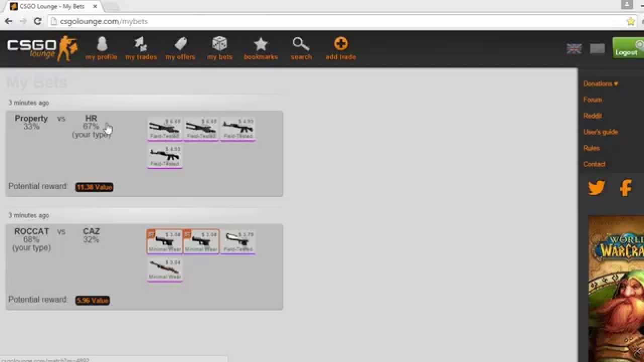
Task: Click the Chrome user profile icon
Action: (626, 5)
